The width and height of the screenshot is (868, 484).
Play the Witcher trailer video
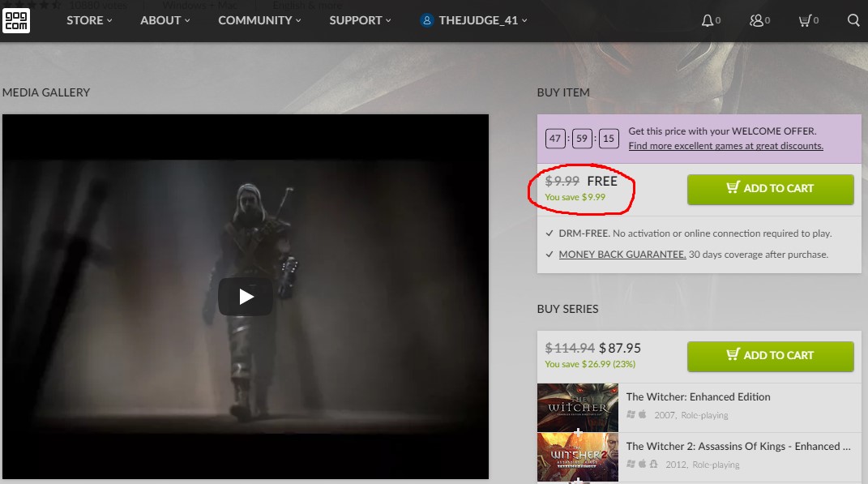click(246, 297)
